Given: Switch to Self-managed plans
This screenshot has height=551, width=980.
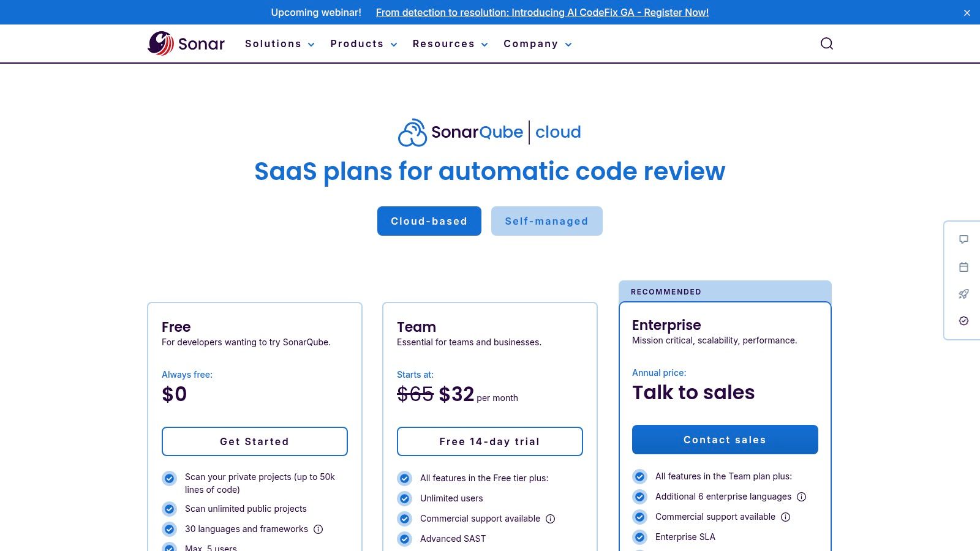Looking at the screenshot, I should [546, 221].
